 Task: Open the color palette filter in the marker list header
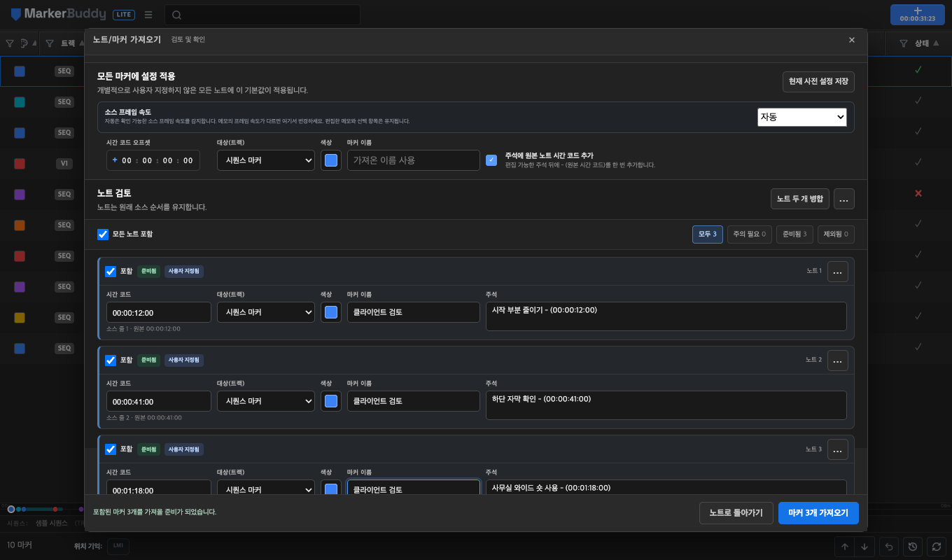24,43
